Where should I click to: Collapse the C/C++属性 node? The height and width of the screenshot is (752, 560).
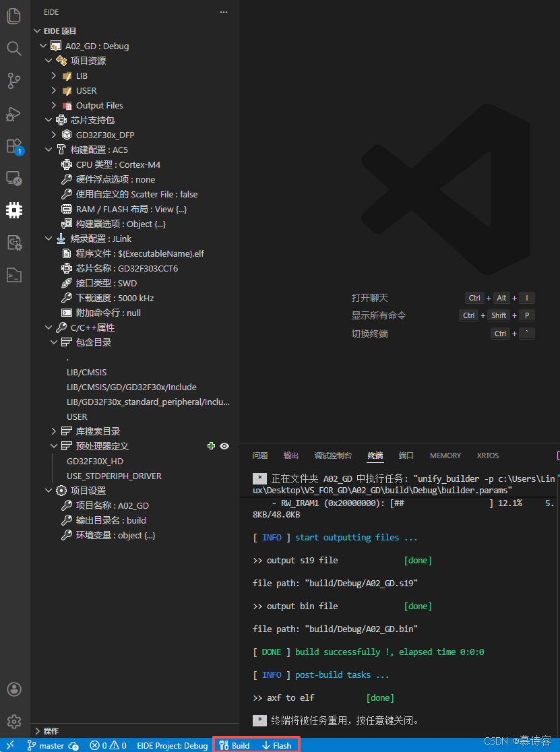click(49, 328)
